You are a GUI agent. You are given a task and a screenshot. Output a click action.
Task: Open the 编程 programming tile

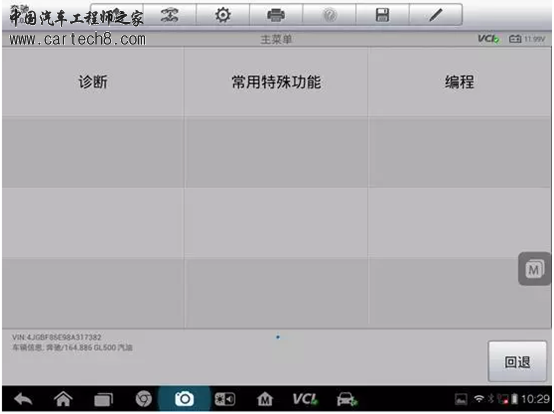pos(459,82)
